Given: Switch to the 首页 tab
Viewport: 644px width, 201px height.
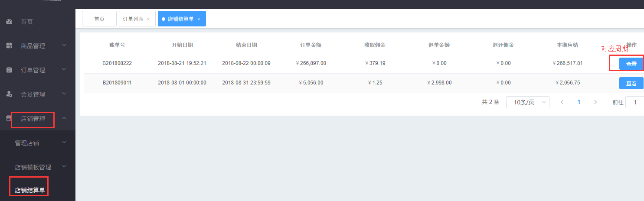Looking at the screenshot, I should (x=99, y=19).
